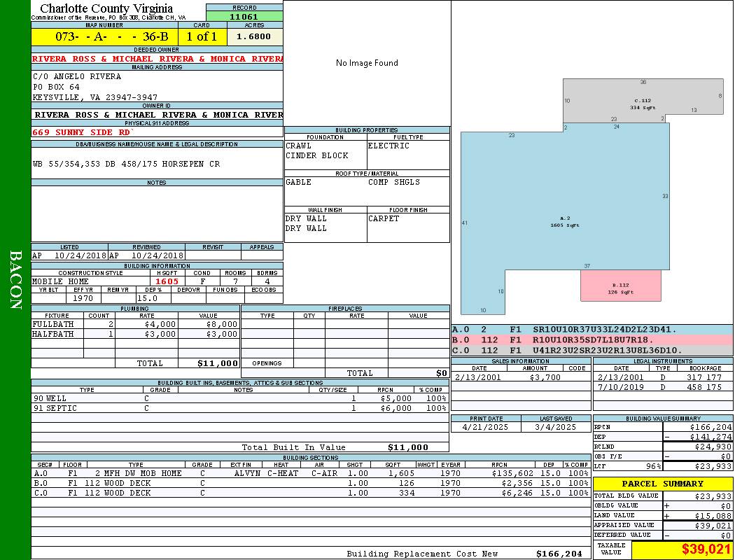This screenshot has height=560, width=735.
Task: Select the red HSQFT value 1605
Action: pos(167,281)
